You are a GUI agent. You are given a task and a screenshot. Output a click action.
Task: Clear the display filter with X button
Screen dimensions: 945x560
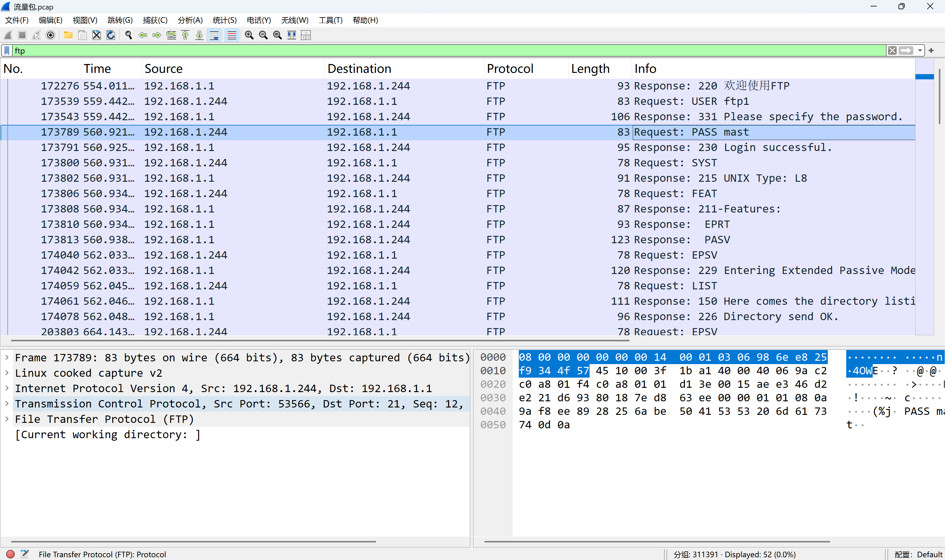click(x=892, y=50)
